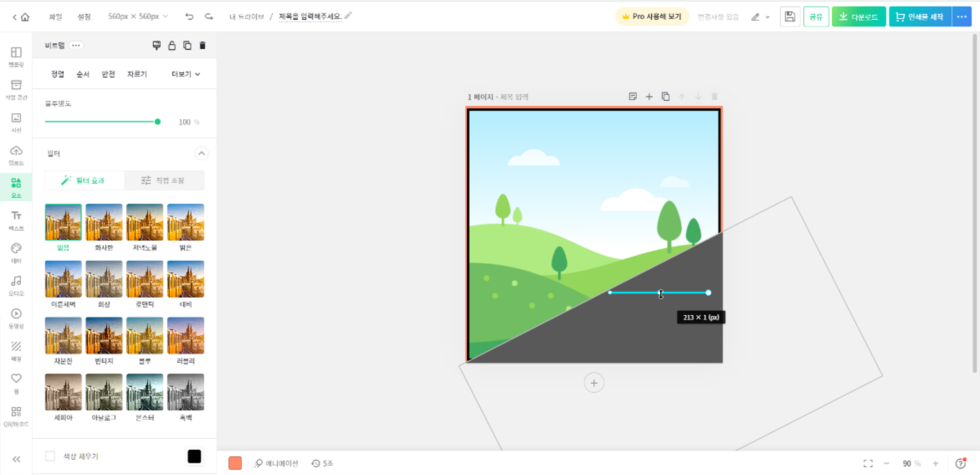Open the 업로드 upload sidebar panel

(x=16, y=155)
